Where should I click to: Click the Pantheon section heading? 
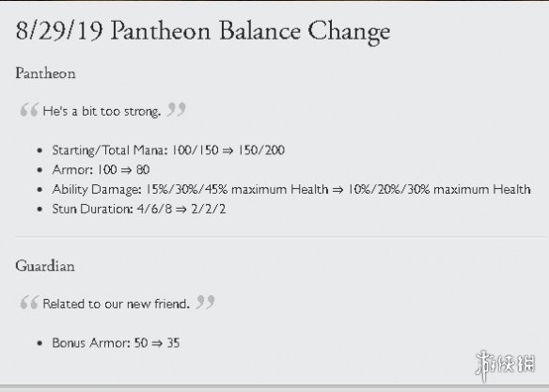click(45, 73)
